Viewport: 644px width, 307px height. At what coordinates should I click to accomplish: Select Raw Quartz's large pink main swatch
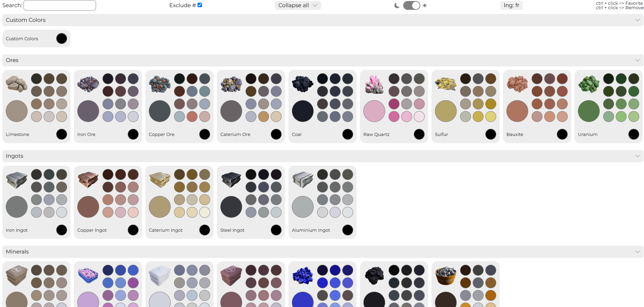(x=374, y=111)
